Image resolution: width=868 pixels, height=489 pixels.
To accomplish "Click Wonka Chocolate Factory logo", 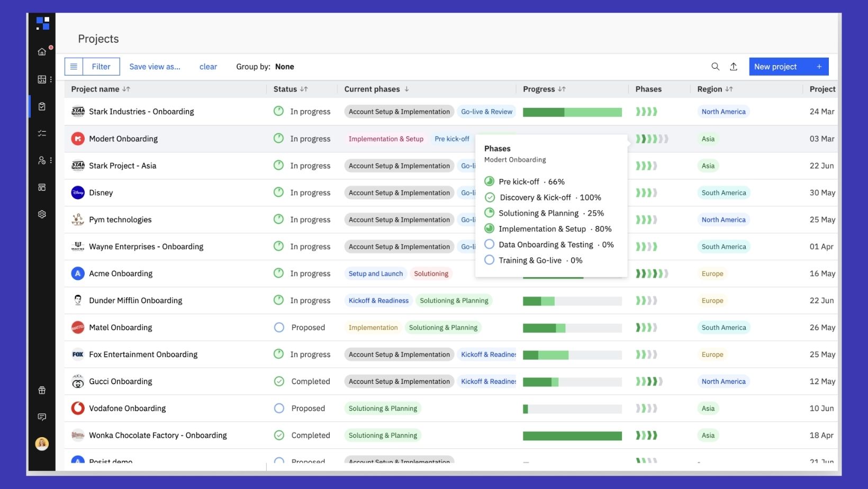I will 78,435.
